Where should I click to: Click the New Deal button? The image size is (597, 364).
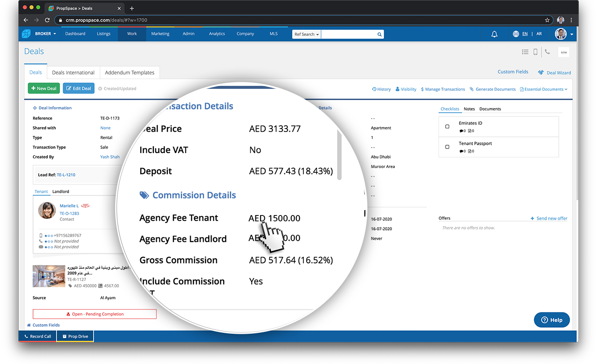tap(44, 88)
